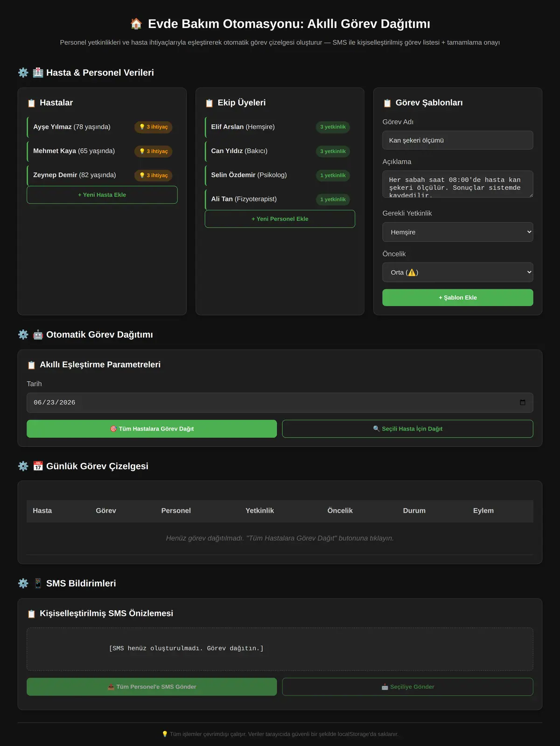Click the phone icon in SMS Bildirimleri heading
This screenshot has height=746, width=560.
point(38,583)
